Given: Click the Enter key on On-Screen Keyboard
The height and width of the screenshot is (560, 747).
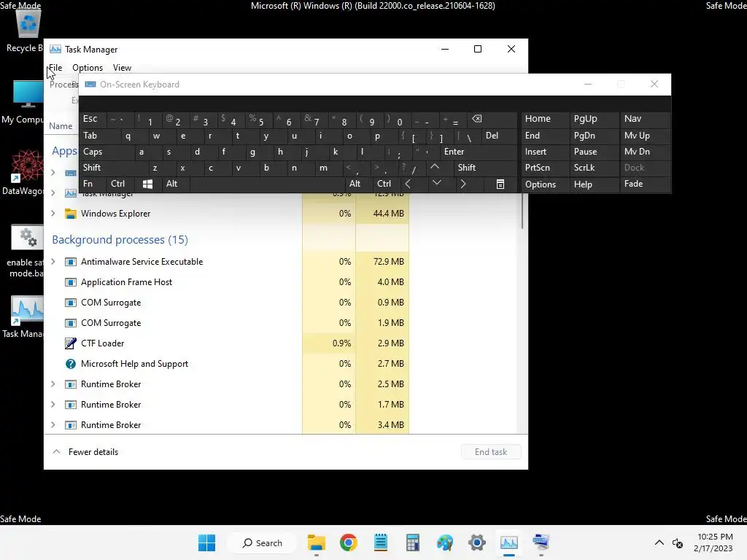Looking at the screenshot, I should tap(479, 152).
